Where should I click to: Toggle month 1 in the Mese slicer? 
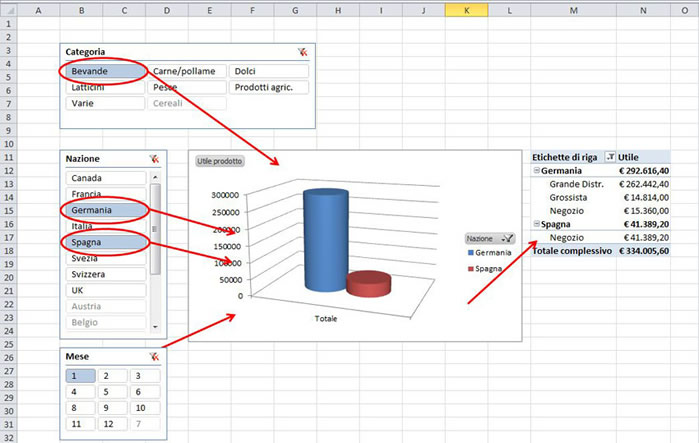click(80, 376)
